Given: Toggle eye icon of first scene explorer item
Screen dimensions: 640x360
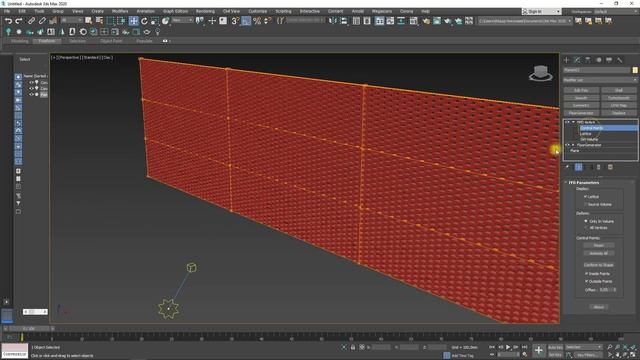Looking at the screenshot, I should pyautogui.click(x=31, y=82).
